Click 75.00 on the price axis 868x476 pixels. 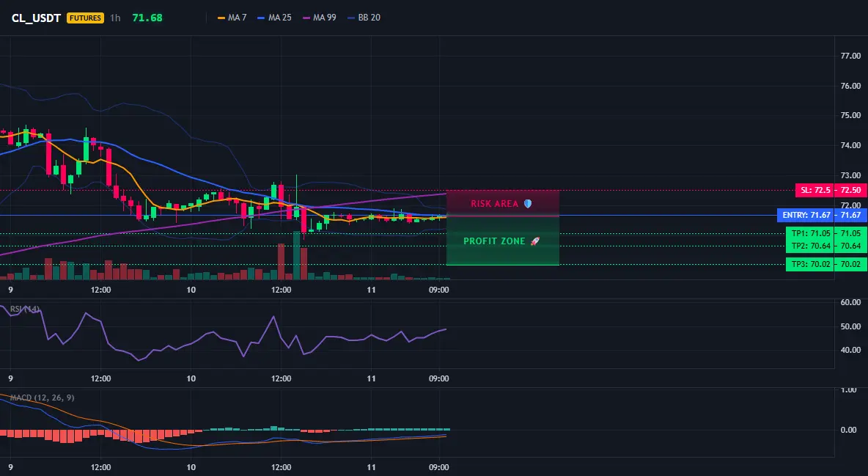[x=851, y=115]
